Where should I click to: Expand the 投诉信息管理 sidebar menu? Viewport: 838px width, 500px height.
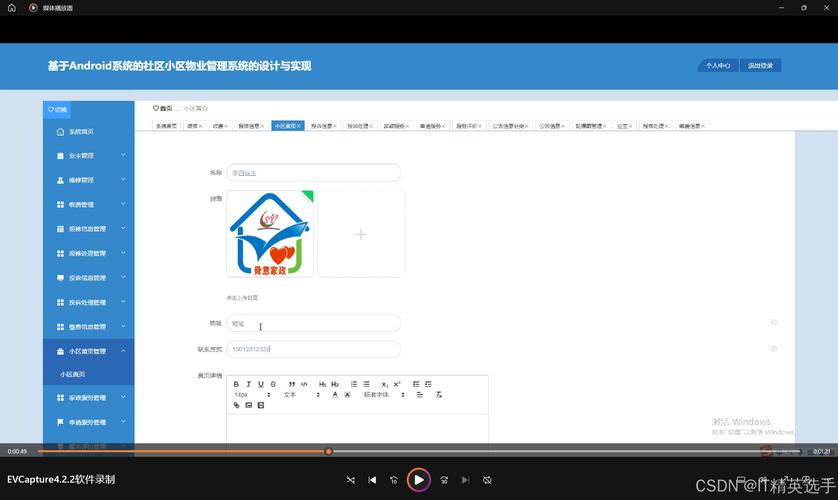89,278
